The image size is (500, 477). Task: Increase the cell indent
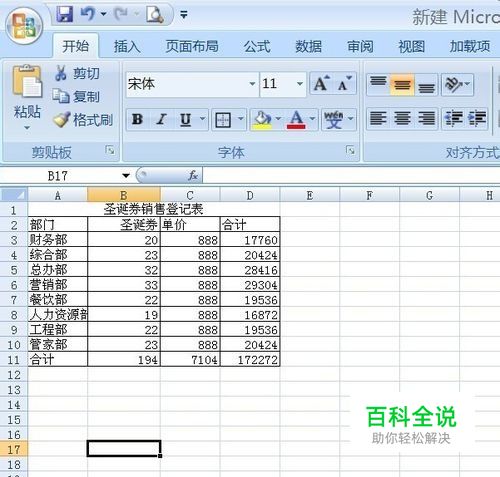477,118
